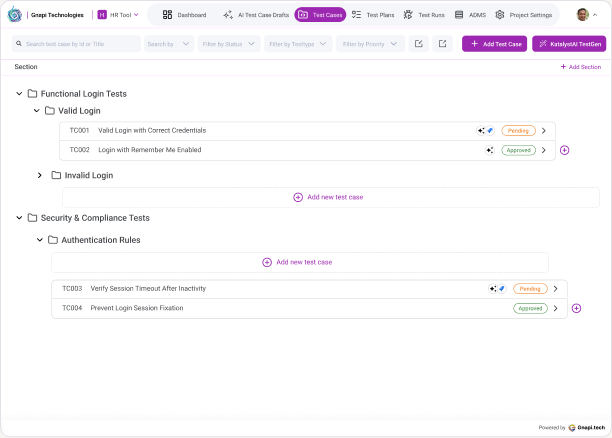Click the Approved badge on TC002
This screenshot has height=438, width=612.
pyautogui.click(x=518, y=150)
